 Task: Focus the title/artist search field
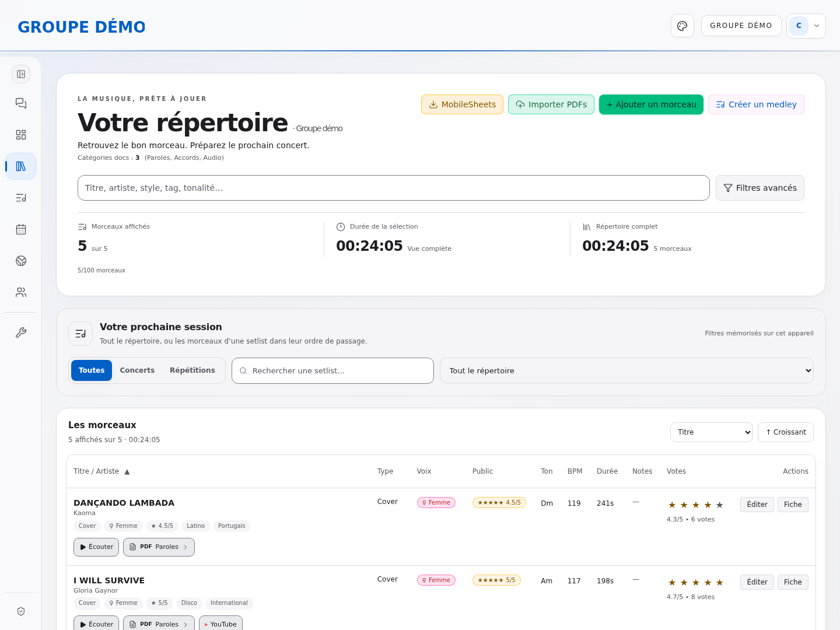tap(394, 188)
